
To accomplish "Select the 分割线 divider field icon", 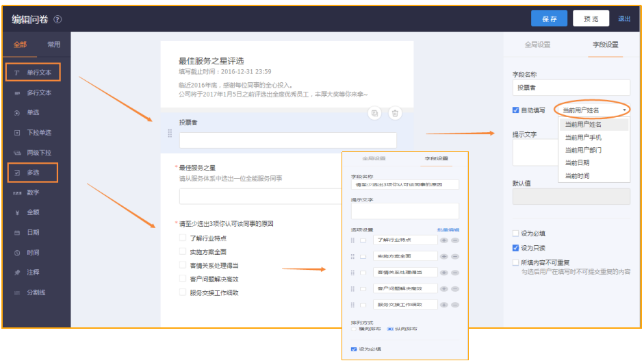I will coord(17,292).
